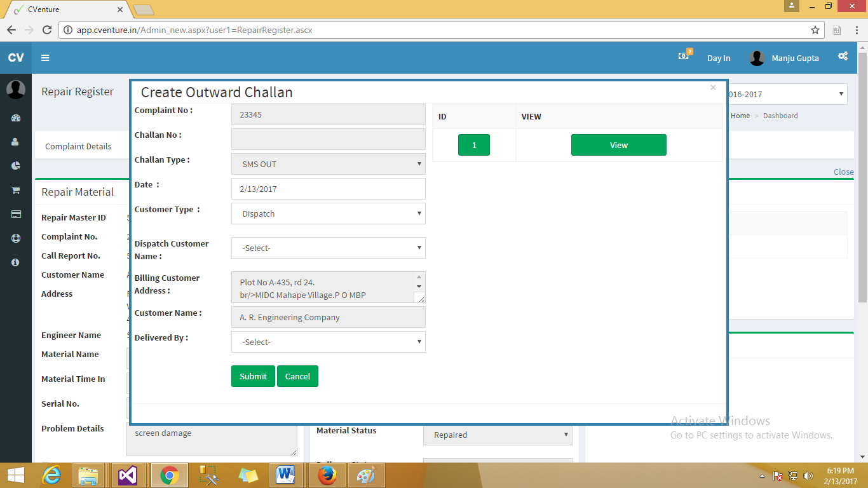The width and height of the screenshot is (868, 488).
Task: Click the green View button
Action: tap(619, 145)
